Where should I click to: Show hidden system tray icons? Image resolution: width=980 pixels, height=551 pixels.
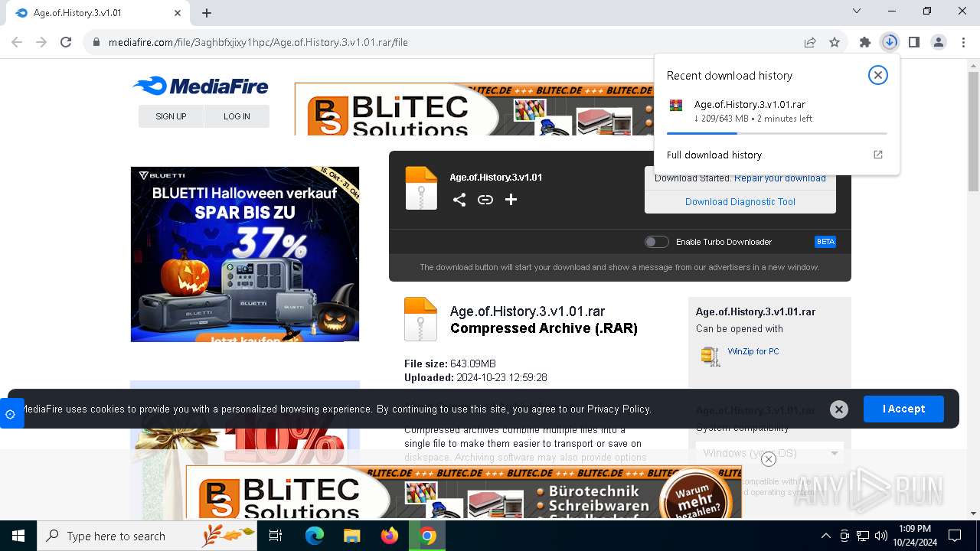[x=825, y=536]
